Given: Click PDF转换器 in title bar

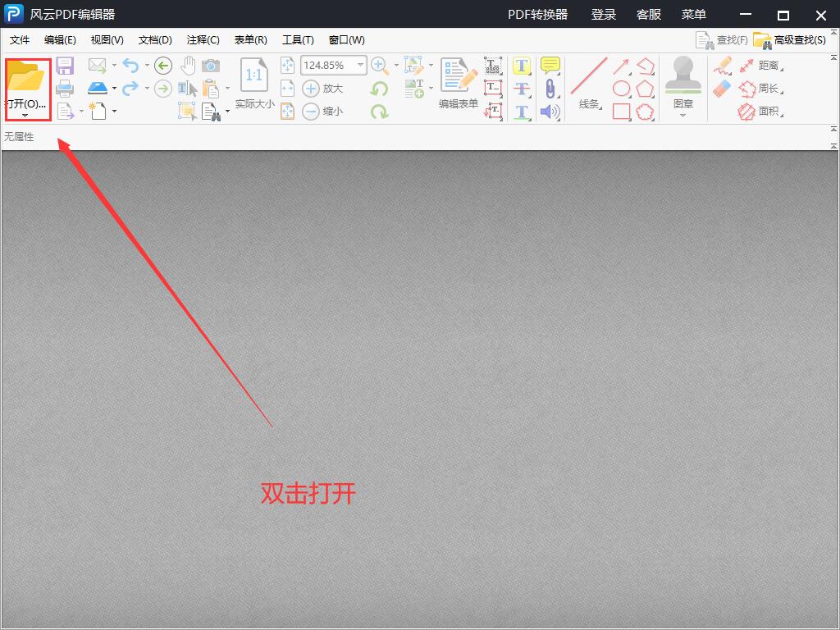Looking at the screenshot, I should [x=538, y=15].
